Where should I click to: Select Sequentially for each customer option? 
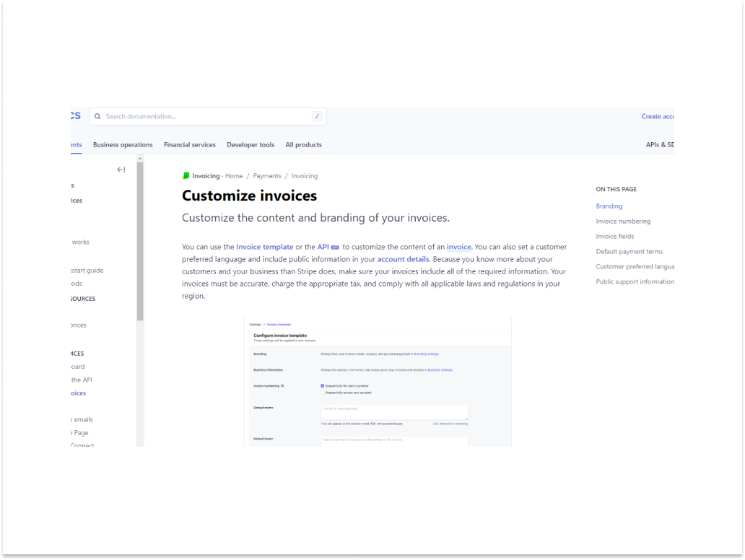(x=322, y=385)
